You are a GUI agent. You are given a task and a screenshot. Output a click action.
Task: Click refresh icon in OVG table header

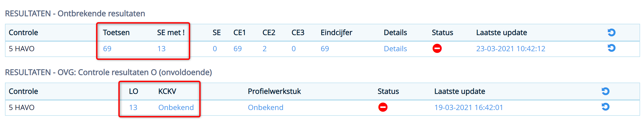[605, 91]
